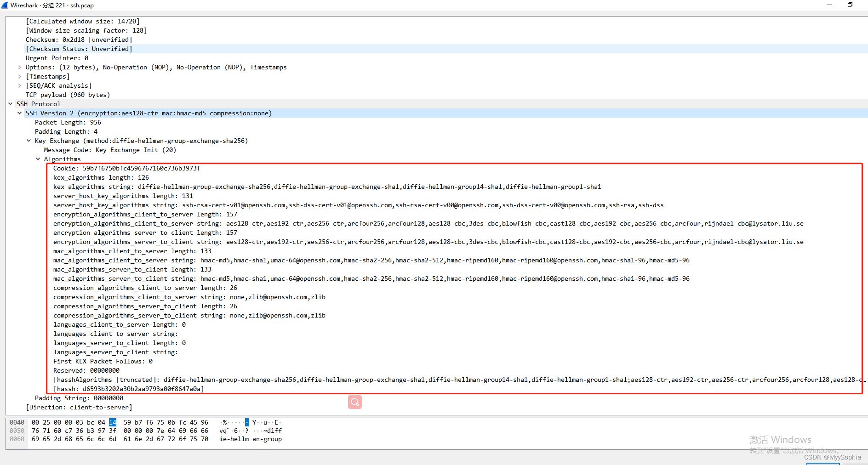Select compression_algorithms_server_to_client length row

pyautogui.click(x=145, y=306)
